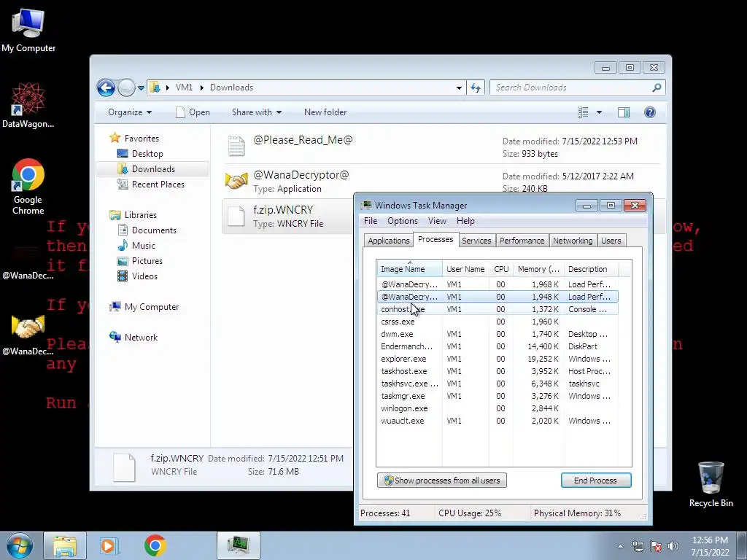747x560 pixels.
Task: Select the wuauclt.exe process row
Action: (x=498, y=421)
